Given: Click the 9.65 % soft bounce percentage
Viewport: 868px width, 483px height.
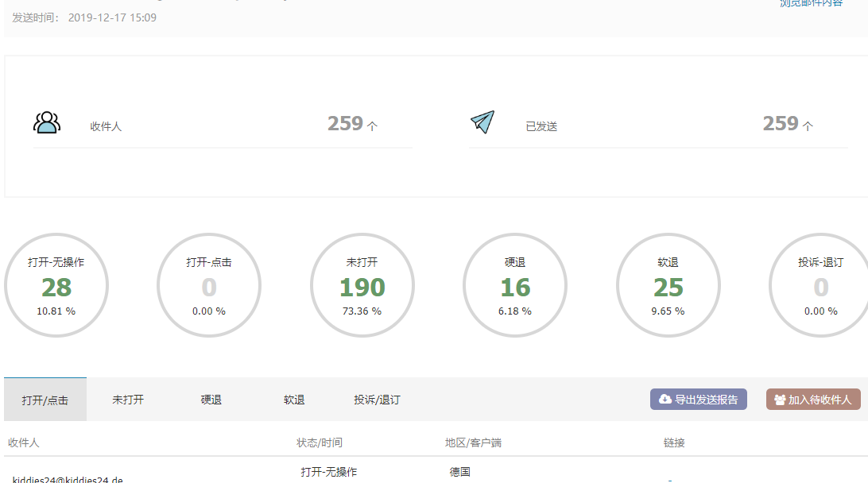Looking at the screenshot, I should (668, 311).
